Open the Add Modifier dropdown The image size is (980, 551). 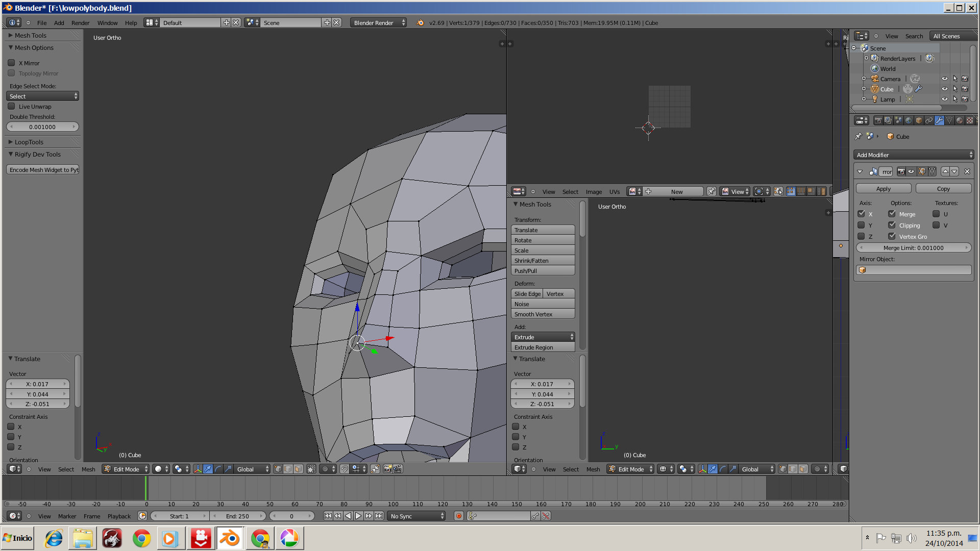coord(914,155)
